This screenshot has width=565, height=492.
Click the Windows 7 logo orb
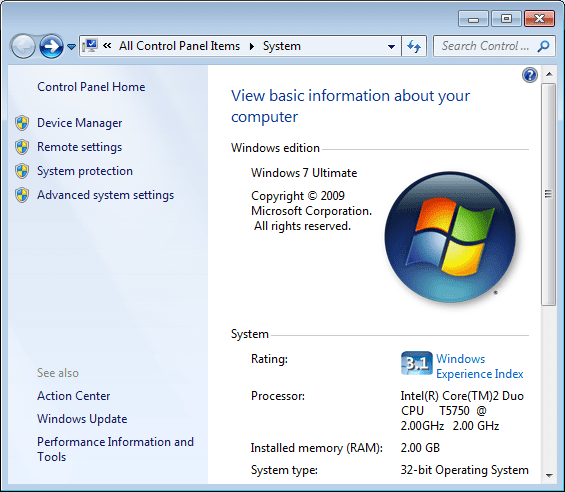[x=450, y=237]
